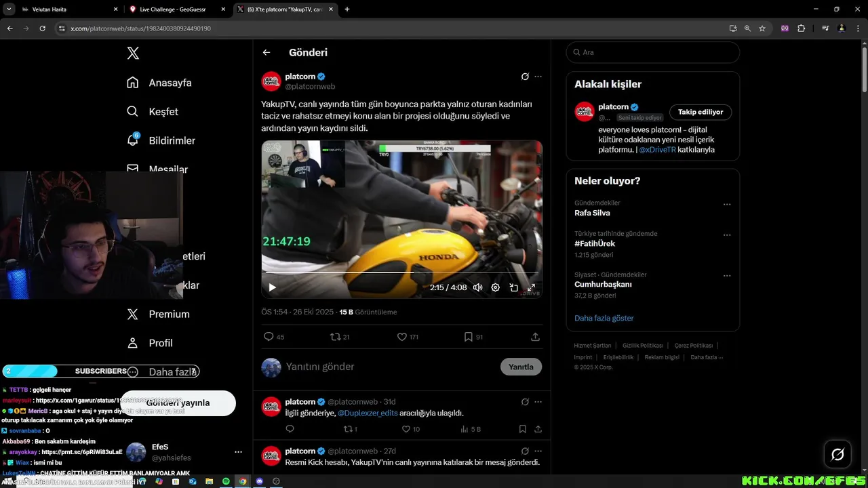
Task: Click the Takip ediyor button
Action: point(701,112)
